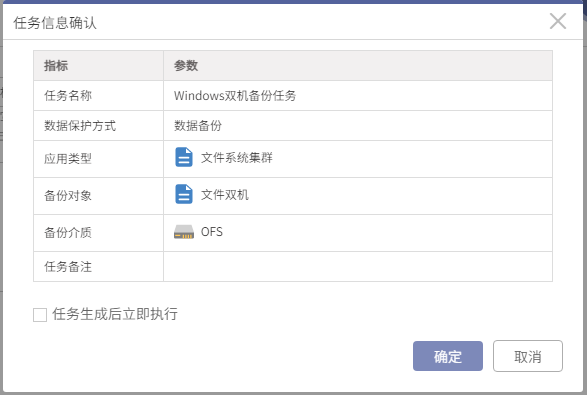This screenshot has height=395, width=587.
Task: Enable the 任务生成后立即执行 checkbox
Action: coord(40,315)
